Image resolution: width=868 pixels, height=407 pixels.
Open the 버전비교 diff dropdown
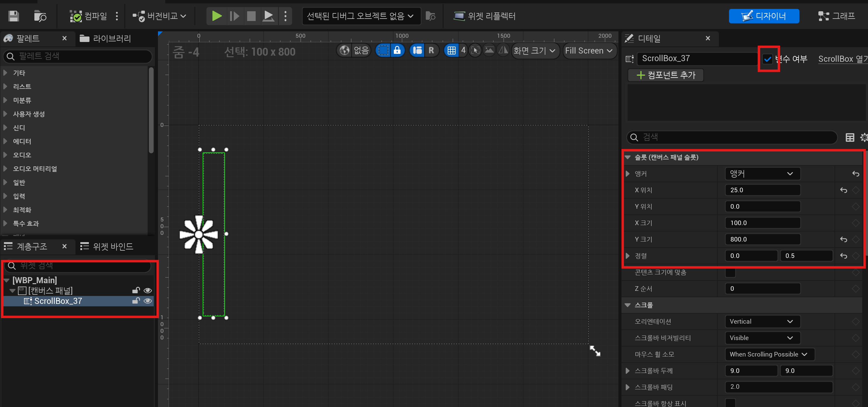click(x=159, y=16)
